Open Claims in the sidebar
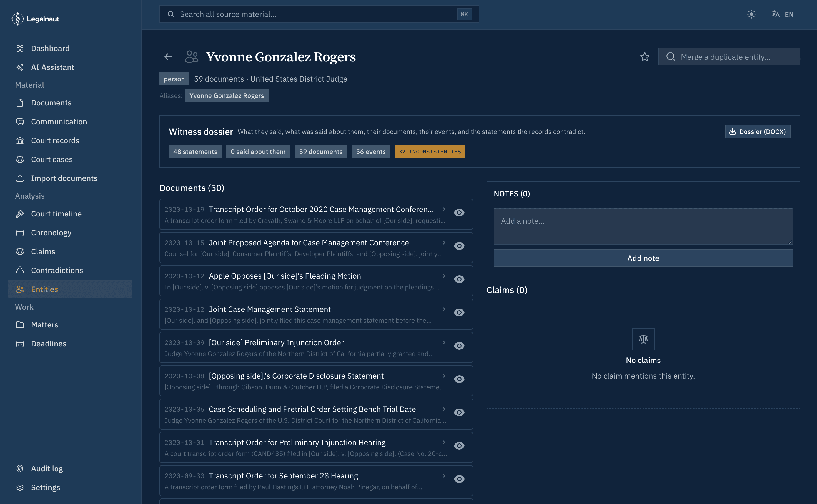 [x=70, y=251]
